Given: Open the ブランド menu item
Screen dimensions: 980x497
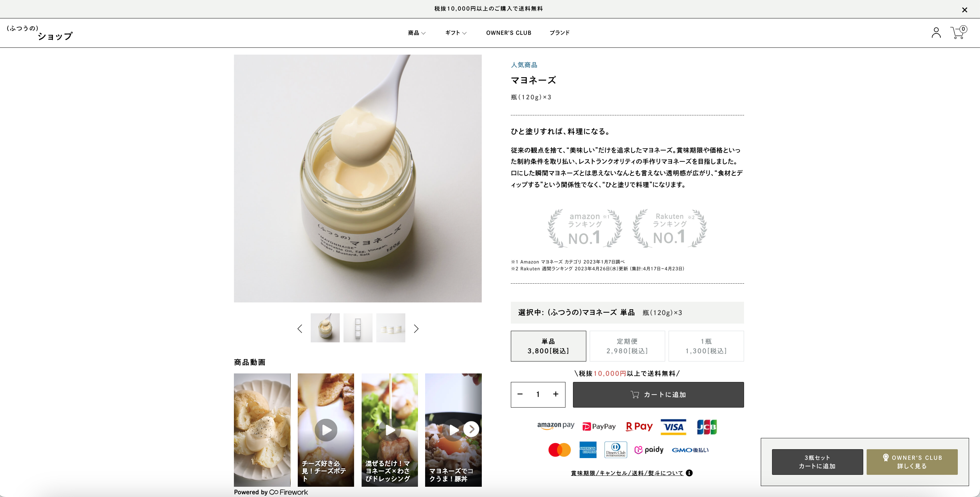Looking at the screenshot, I should tap(559, 33).
